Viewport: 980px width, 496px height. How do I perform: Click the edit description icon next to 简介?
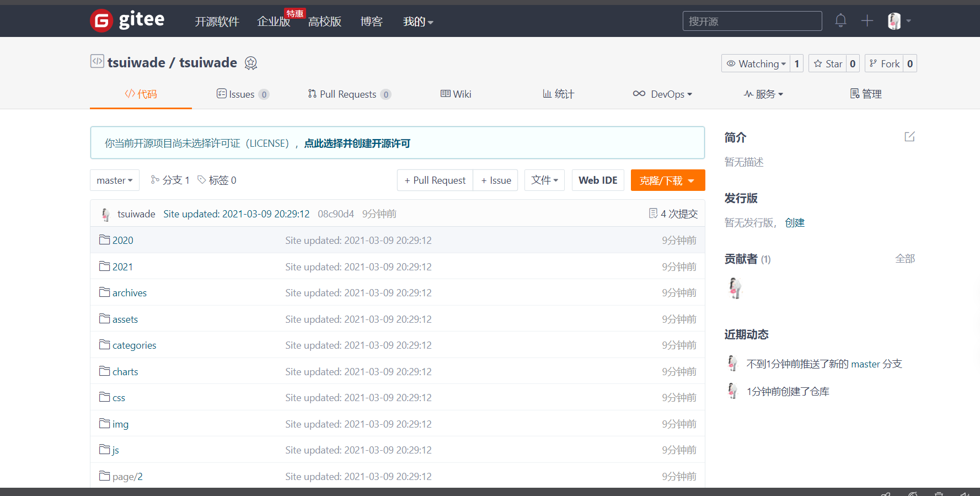(x=909, y=136)
